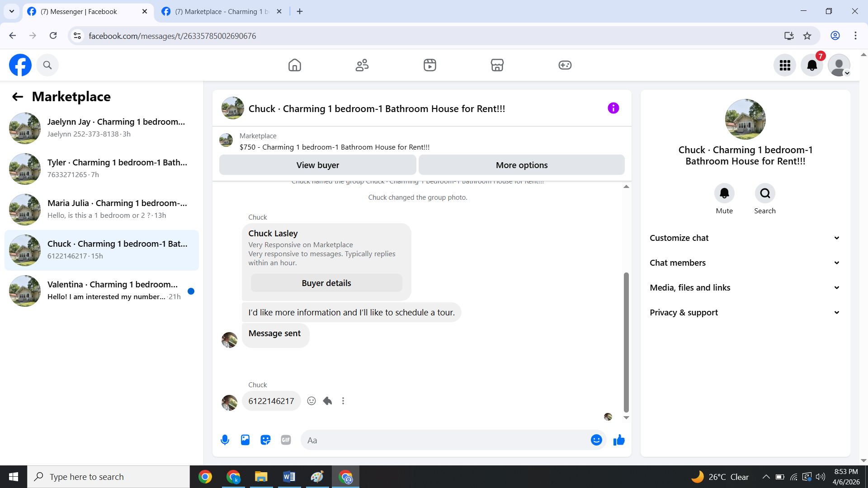
Task: Open the GIF picker icon
Action: click(x=286, y=440)
